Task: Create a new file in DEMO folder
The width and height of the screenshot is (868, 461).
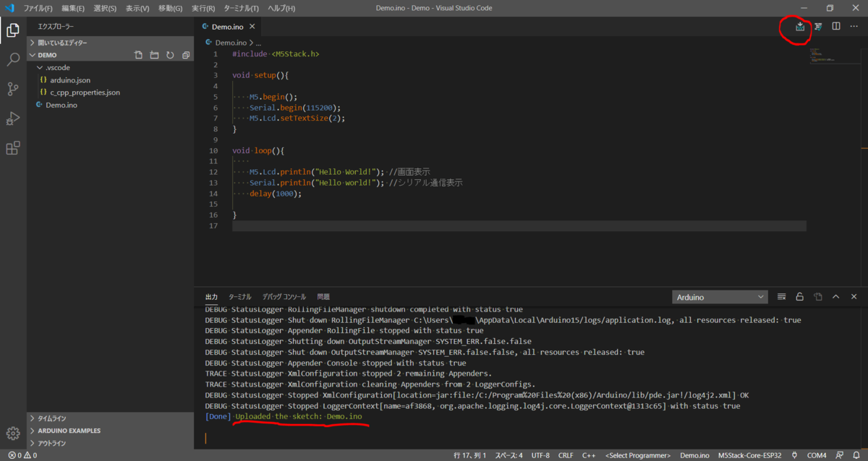Action: coord(138,55)
